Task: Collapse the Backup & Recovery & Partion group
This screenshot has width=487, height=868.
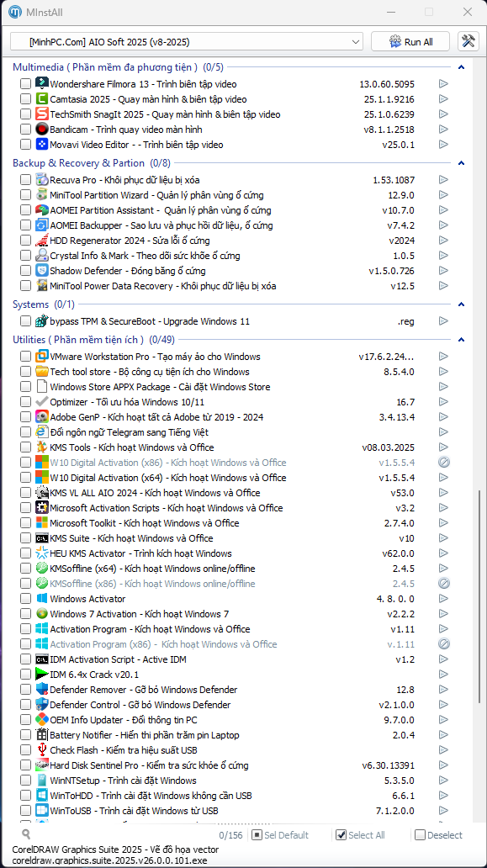Action: [x=462, y=163]
